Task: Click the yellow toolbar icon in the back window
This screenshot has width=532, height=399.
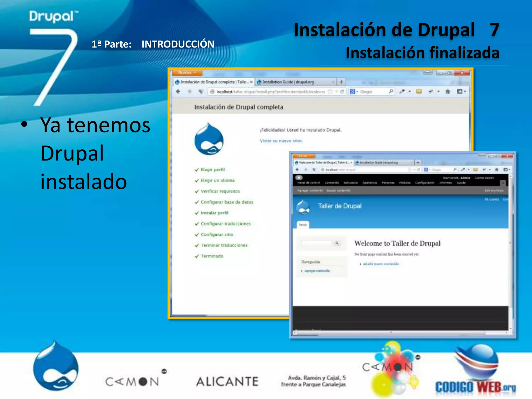Action: click(x=419, y=91)
